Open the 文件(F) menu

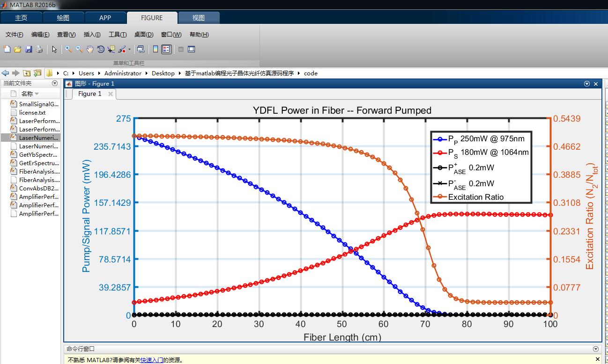(15, 35)
